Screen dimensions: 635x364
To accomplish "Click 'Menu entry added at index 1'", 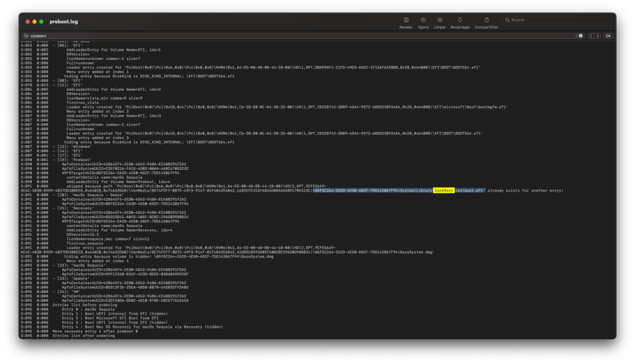I will point(98,72).
